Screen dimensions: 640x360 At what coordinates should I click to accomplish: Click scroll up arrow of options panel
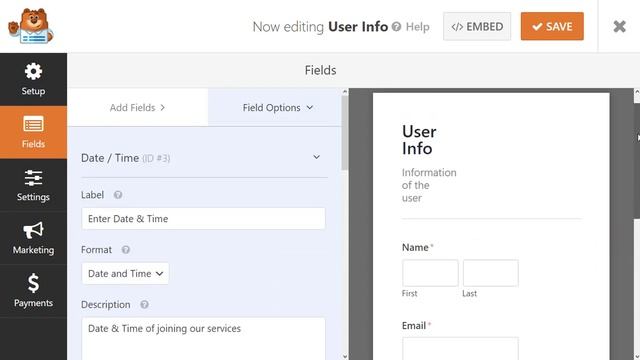point(345,92)
